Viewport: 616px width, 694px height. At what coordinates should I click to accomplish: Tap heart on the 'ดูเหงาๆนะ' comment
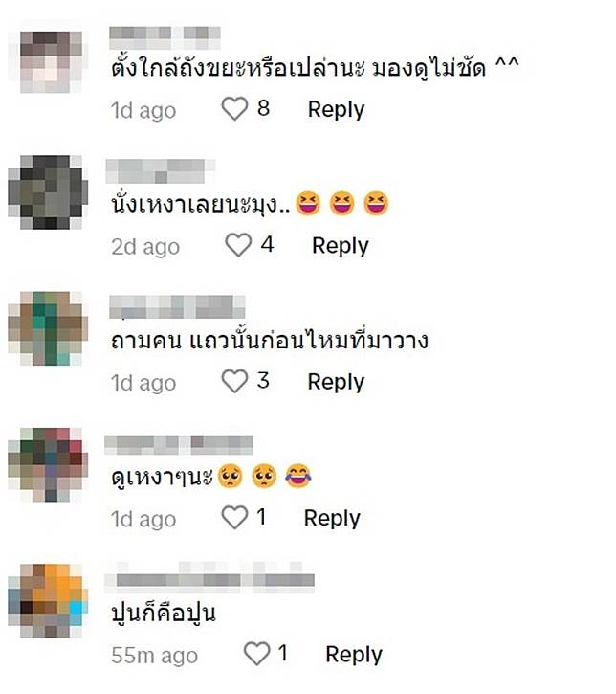click(x=234, y=518)
